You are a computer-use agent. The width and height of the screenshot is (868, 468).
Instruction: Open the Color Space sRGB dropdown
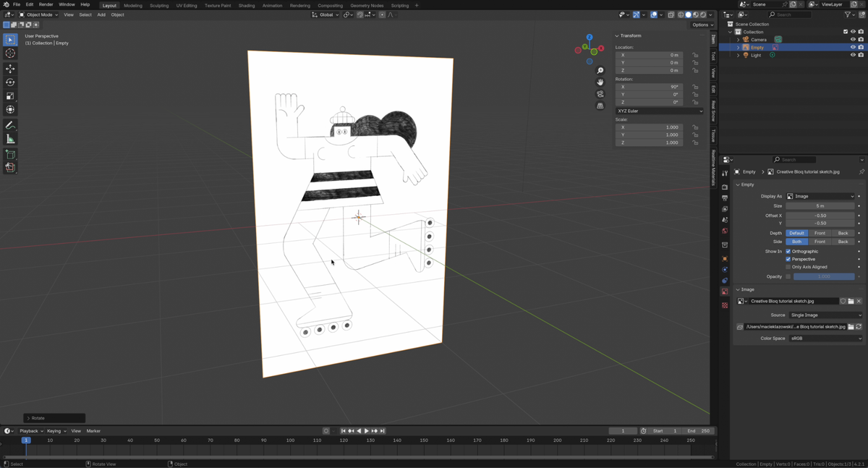coord(825,338)
